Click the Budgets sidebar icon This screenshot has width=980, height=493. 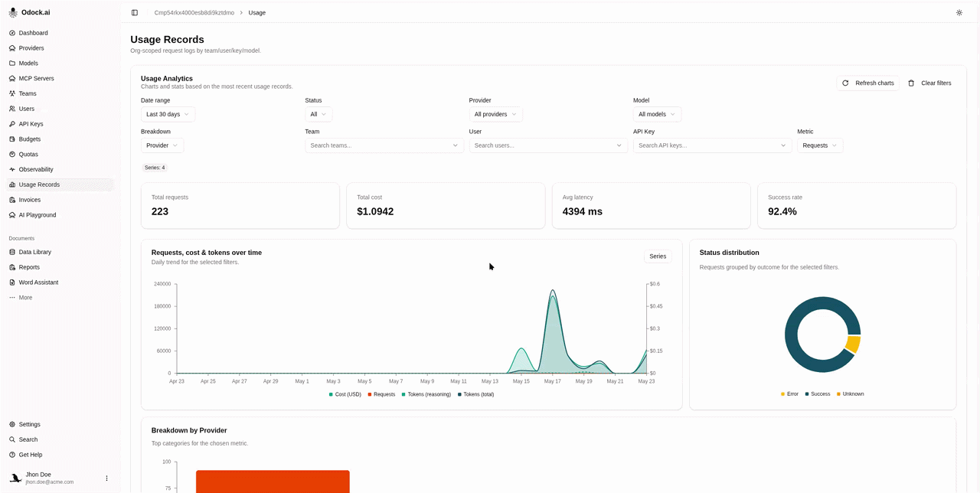(x=12, y=139)
